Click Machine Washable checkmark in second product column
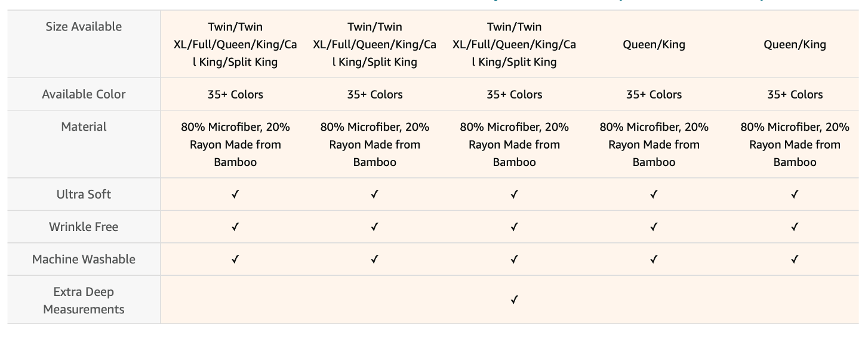This screenshot has height=339, width=868. (x=374, y=259)
